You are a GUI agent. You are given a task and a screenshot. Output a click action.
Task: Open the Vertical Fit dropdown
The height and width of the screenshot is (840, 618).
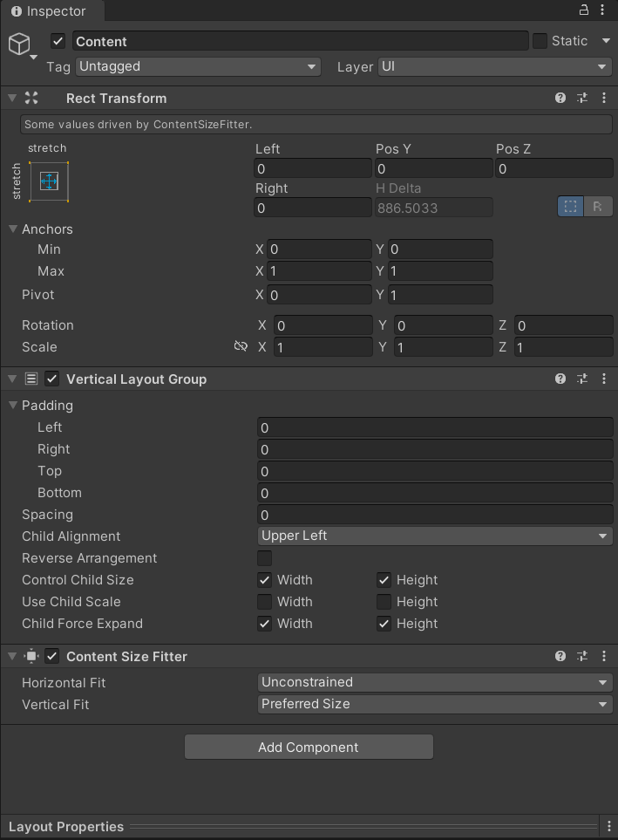click(x=435, y=705)
